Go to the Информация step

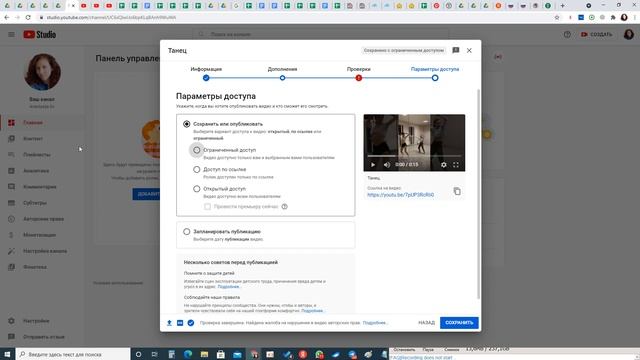[206, 73]
